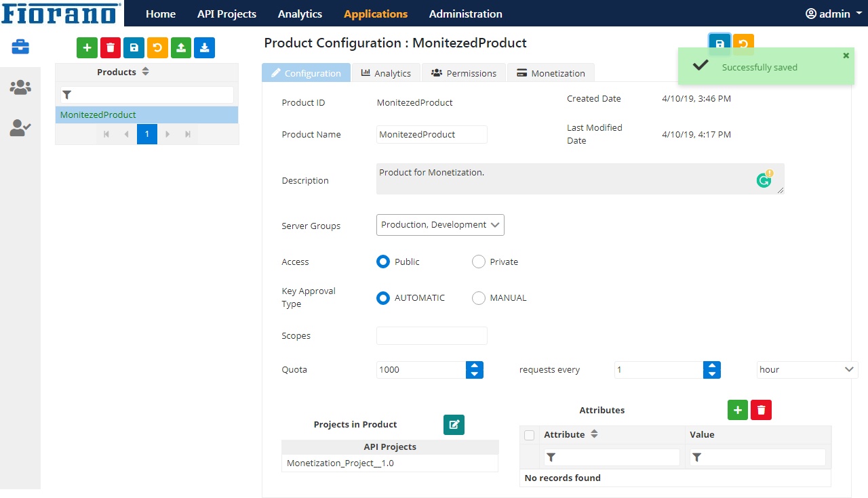Screen dimensions: 868x498
Task: Click the Attribute column filter field
Action: (x=612, y=457)
